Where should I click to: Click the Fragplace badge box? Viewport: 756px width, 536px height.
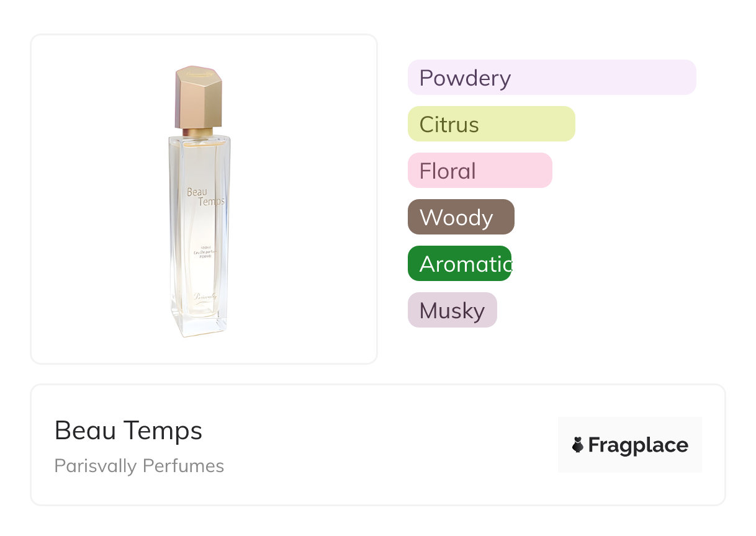click(630, 445)
